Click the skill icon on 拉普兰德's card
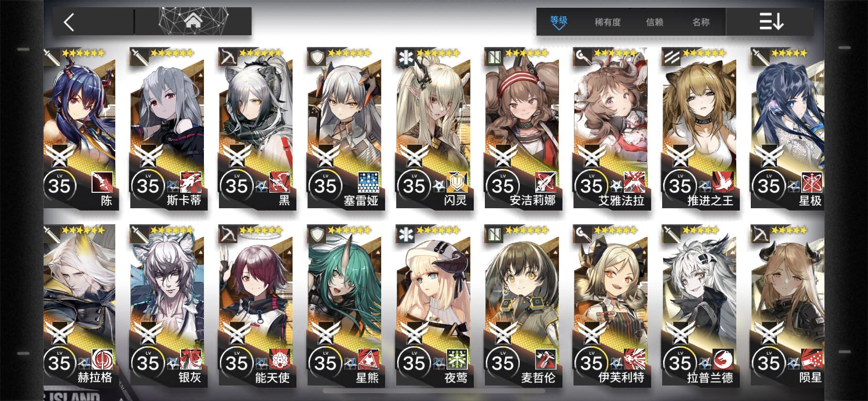This screenshot has height=401, width=868. tap(723, 359)
